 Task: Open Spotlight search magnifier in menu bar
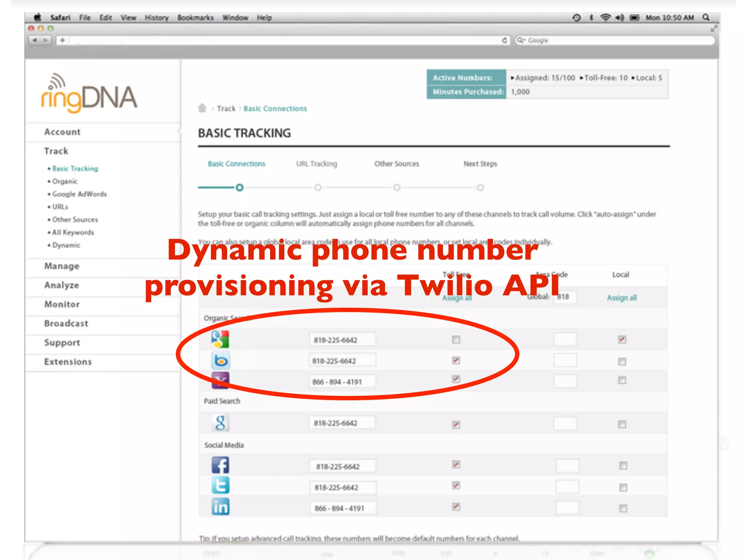coord(706,17)
